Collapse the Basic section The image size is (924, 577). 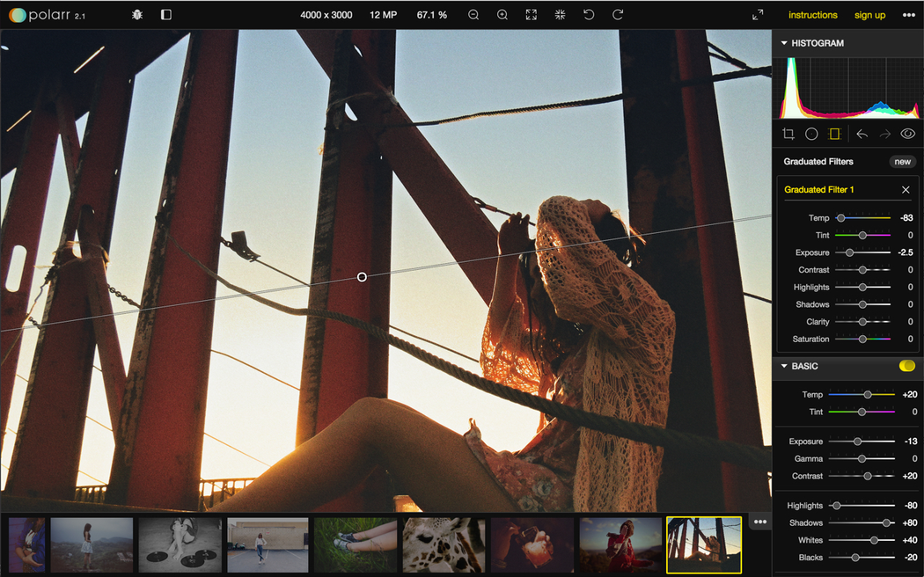[784, 366]
